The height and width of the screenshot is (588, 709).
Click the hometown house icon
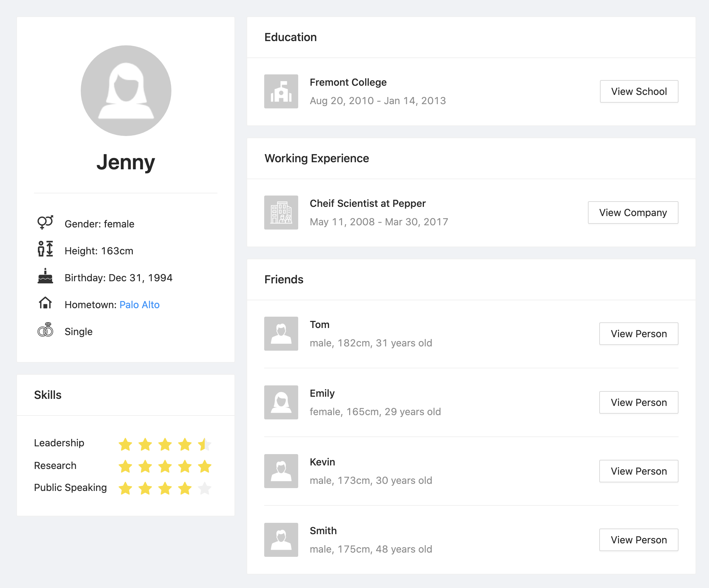point(45,303)
